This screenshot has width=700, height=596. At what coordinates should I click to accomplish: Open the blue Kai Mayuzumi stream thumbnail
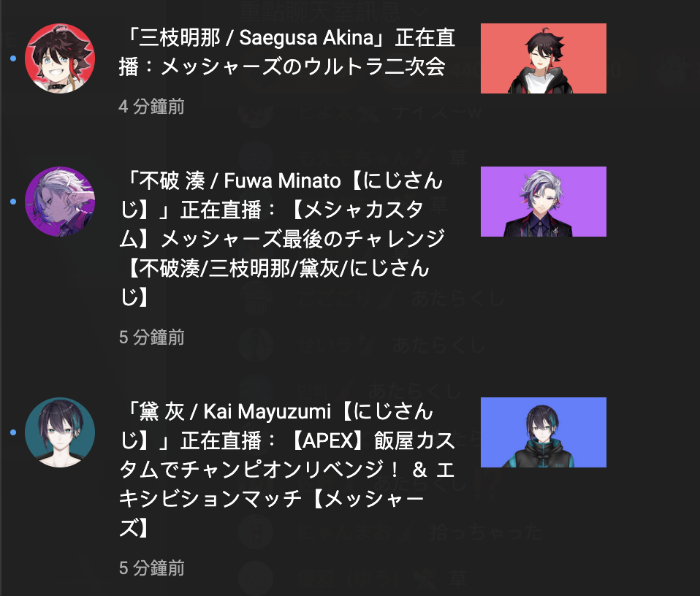[x=544, y=432]
